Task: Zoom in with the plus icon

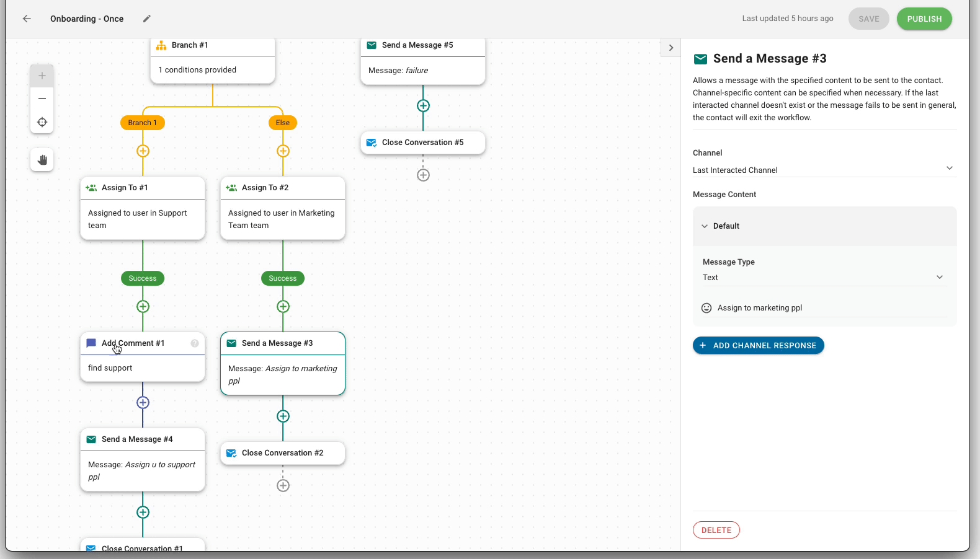Action: click(42, 76)
